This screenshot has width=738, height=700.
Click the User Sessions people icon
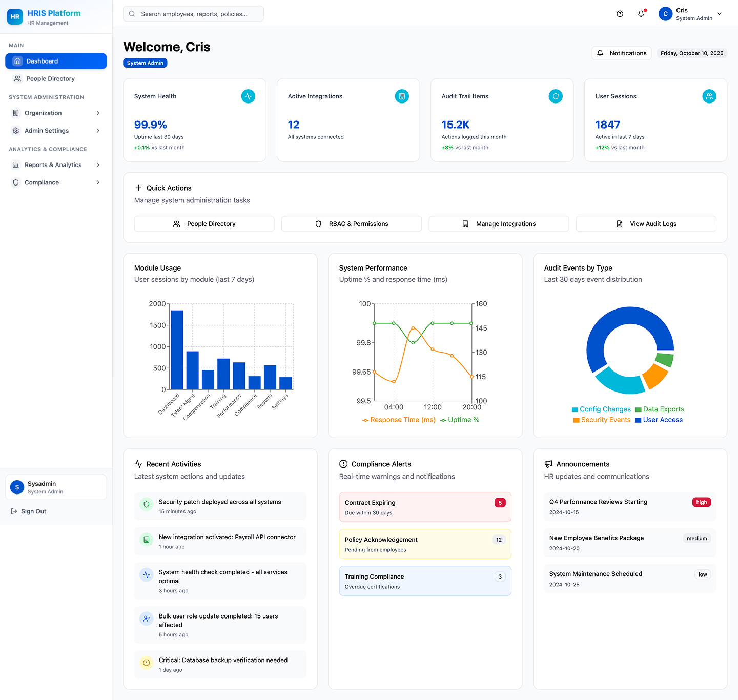[x=709, y=96]
